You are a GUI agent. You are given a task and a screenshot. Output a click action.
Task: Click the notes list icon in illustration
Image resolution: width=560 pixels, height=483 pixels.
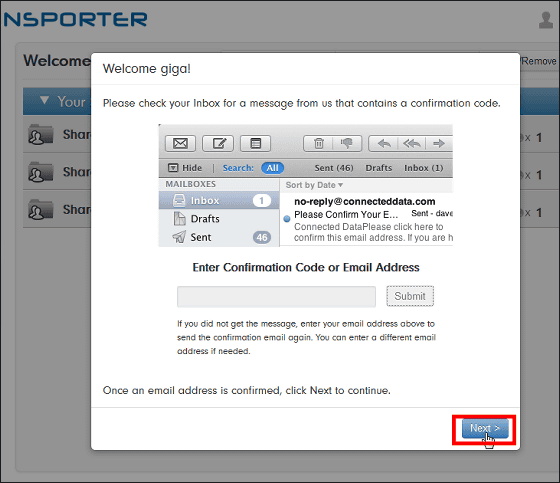pyautogui.click(x=255, y=144)
